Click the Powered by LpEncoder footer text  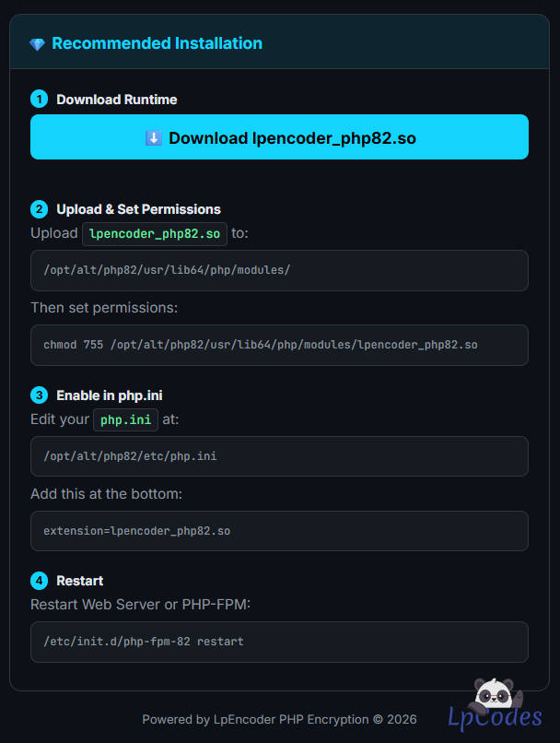point(279,719)
